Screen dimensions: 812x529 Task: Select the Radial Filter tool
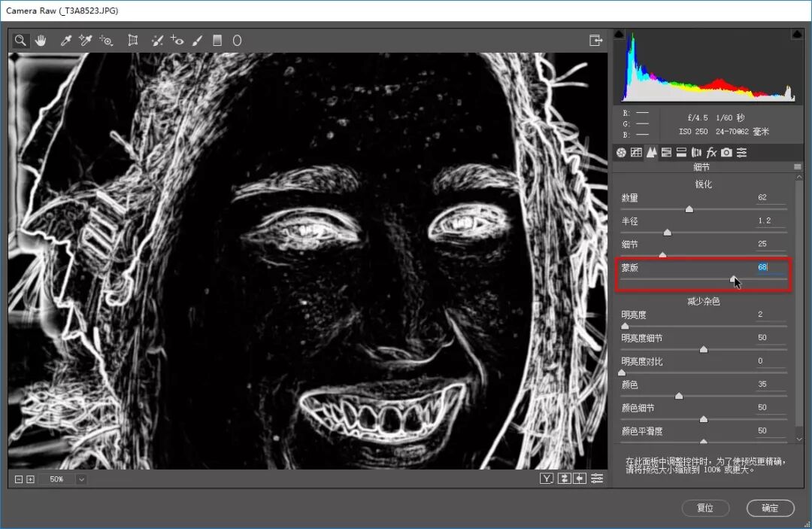click(237, 41)
